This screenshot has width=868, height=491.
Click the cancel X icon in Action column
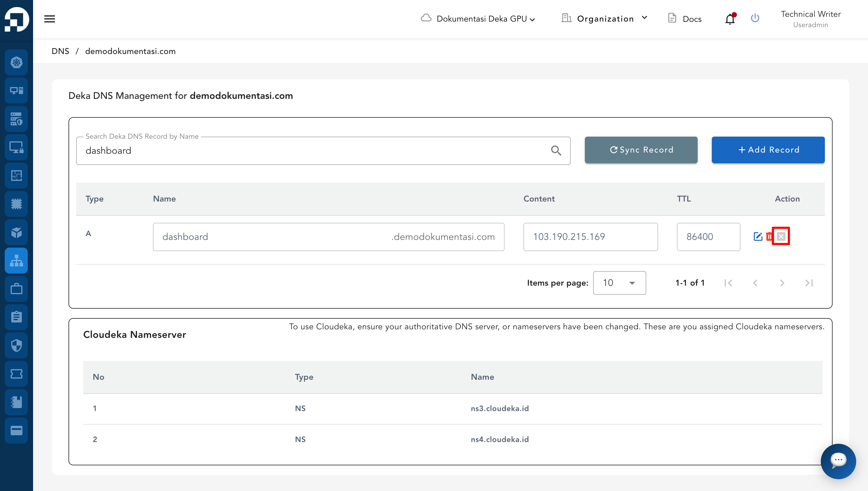781,236
